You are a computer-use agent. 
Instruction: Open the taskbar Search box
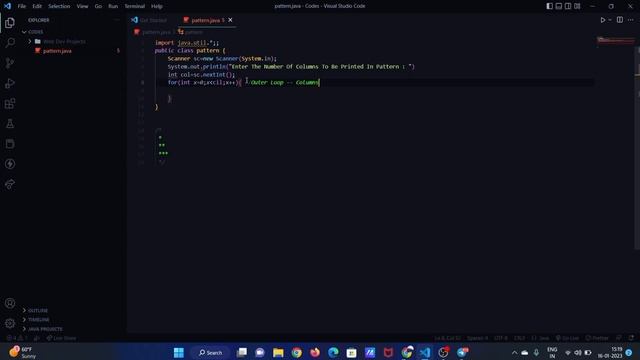click(211, 352)
